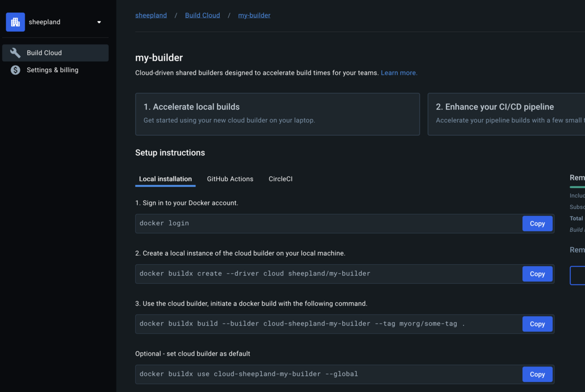
Task: Click the sheepland organization building icon
Action: pos(16,22)
